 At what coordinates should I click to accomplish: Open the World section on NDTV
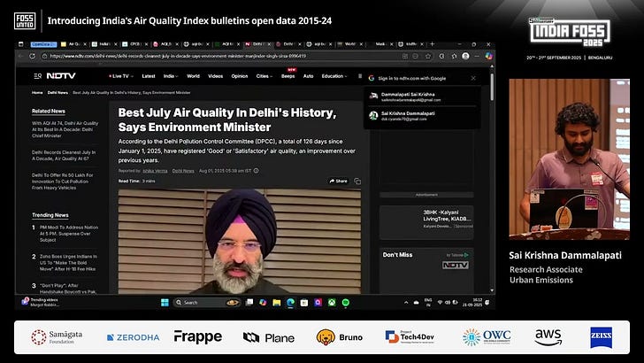(193, 76)
